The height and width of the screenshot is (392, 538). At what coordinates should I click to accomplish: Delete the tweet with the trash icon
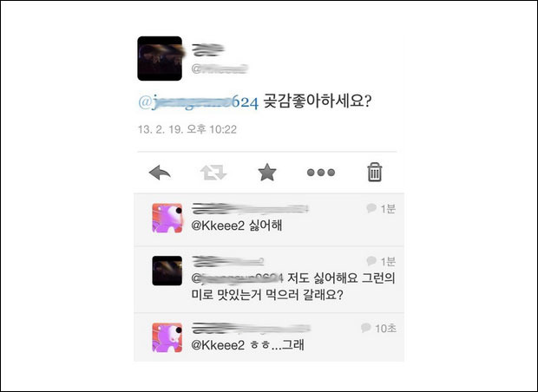coord(374,172)
